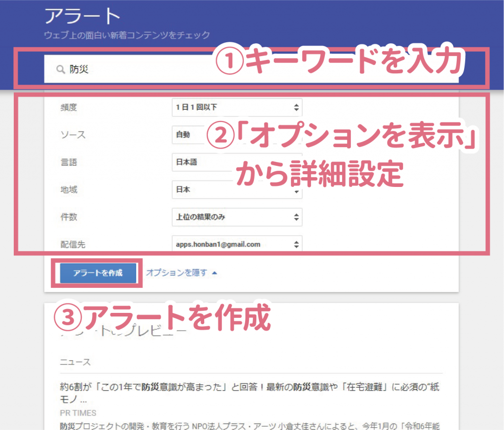Click the オプションを隠す link
504x430 pixels.
coord(177,273)
